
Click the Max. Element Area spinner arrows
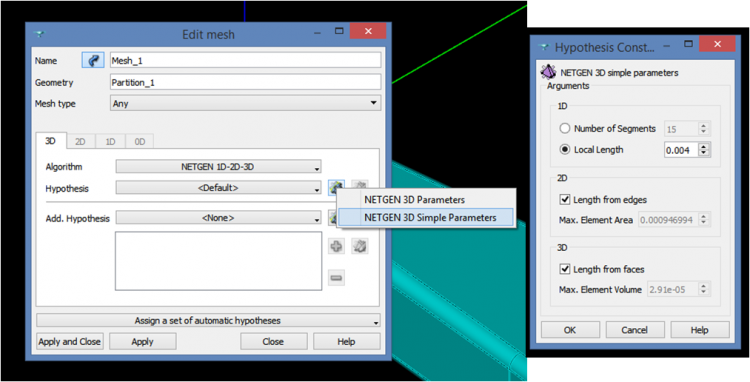click(703, 220)
